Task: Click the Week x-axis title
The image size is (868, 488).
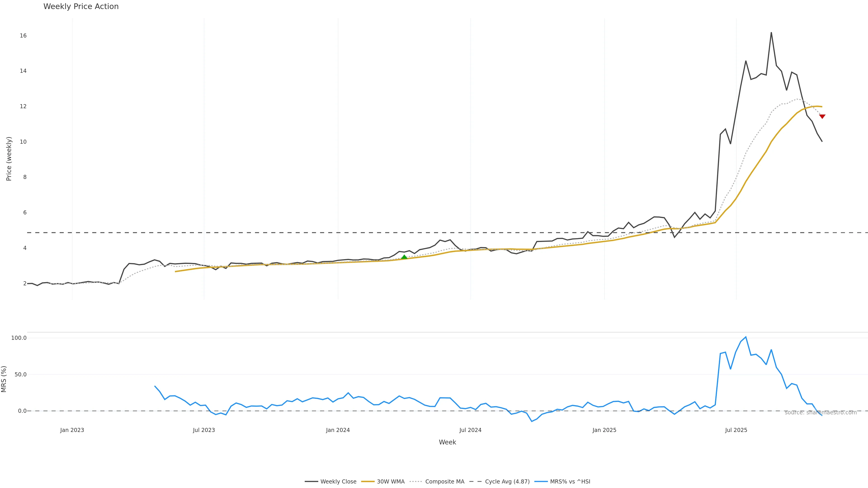Action: pos(447,442)
